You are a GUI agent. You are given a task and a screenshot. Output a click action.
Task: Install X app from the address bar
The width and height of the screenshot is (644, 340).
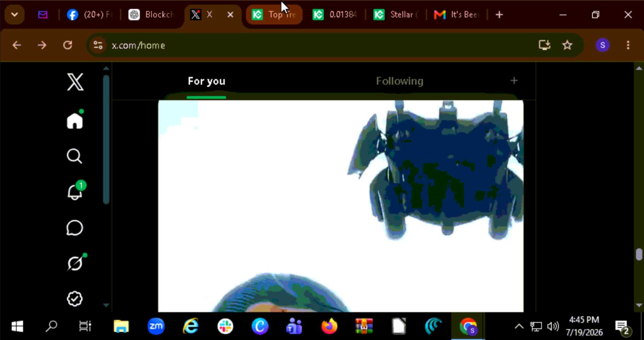[545, 45]
